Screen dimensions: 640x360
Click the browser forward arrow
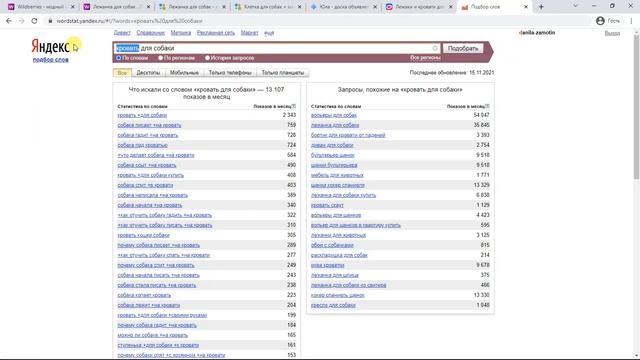[x=22, y=21]
